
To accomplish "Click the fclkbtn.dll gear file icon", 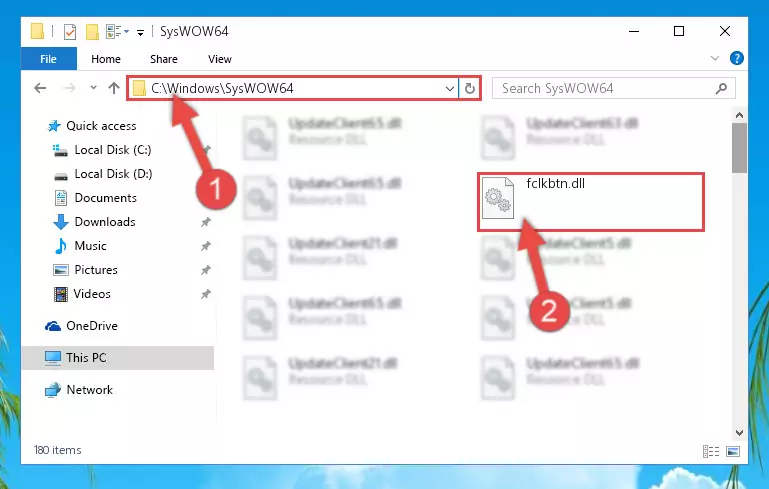I will pos(498,198).
